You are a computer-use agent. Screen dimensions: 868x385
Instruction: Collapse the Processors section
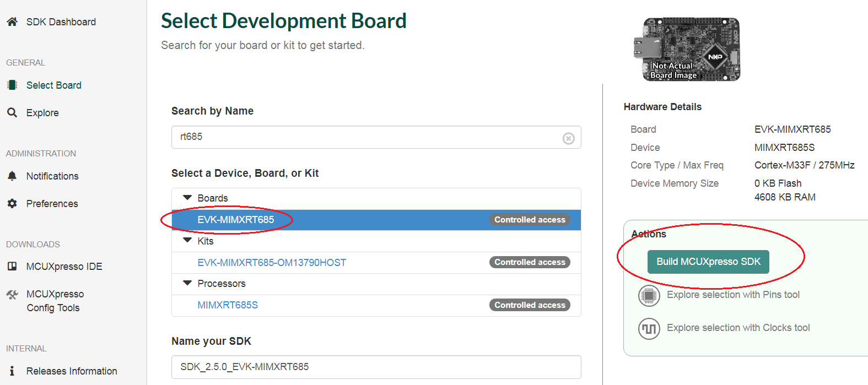click(187, 283)
